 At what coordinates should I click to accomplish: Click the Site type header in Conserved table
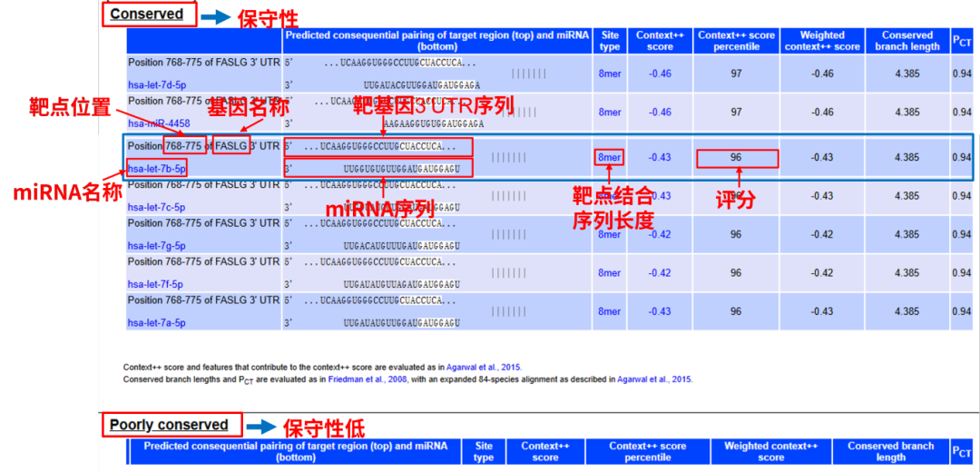(x=610, y=41)
